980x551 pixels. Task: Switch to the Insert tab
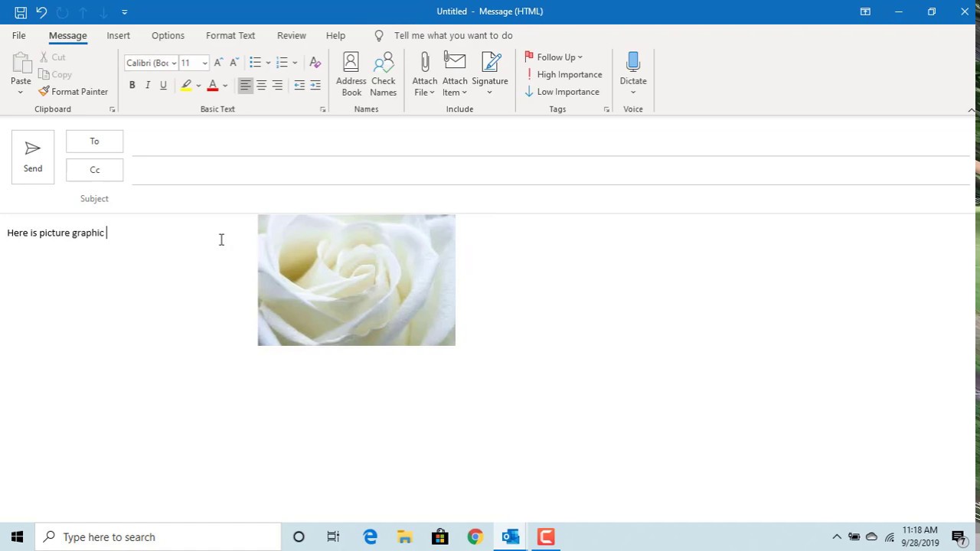pyautogui.click(x=118, y=35)
